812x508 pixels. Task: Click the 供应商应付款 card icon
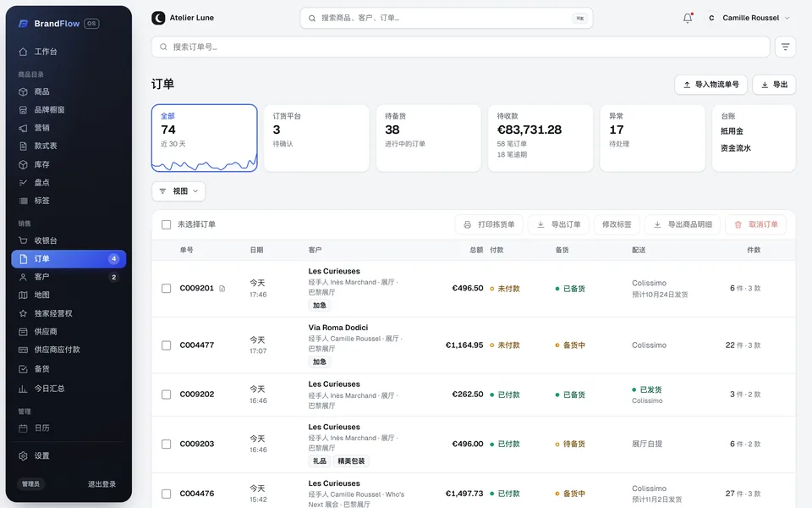tap(23, 350)
